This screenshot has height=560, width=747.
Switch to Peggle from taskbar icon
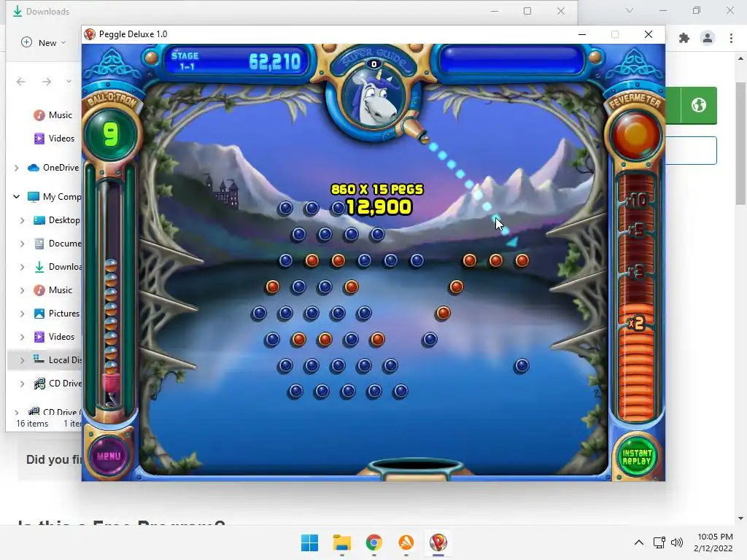[x=438, y=542]
